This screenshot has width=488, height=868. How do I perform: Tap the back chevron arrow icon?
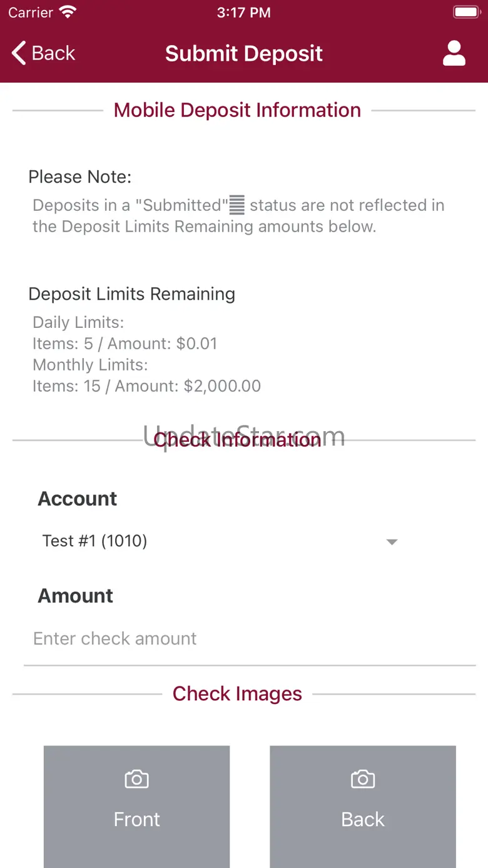click(x=19, y=53)
